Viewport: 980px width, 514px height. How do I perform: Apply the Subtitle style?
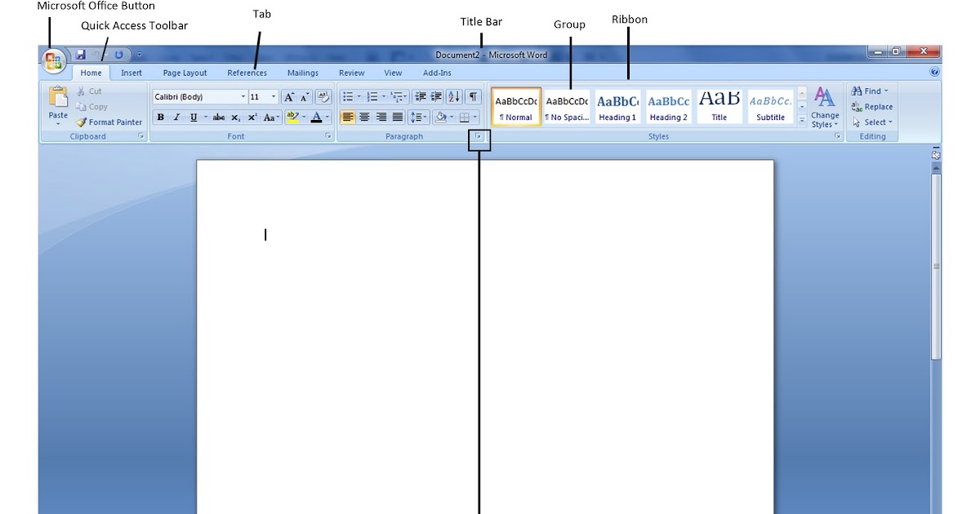[770, 107]
